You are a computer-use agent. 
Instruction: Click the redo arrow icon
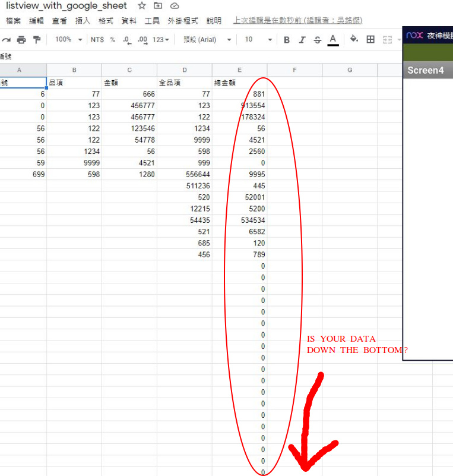(6, 40)
